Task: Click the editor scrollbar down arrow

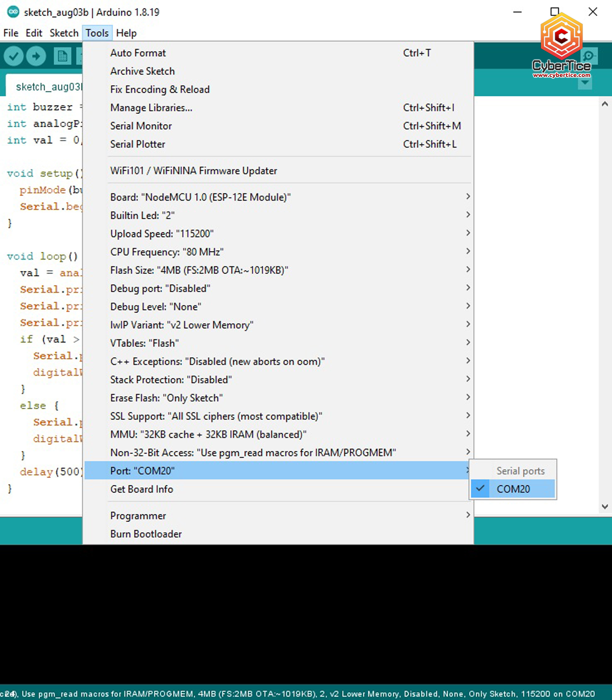Action: point(605,507)
